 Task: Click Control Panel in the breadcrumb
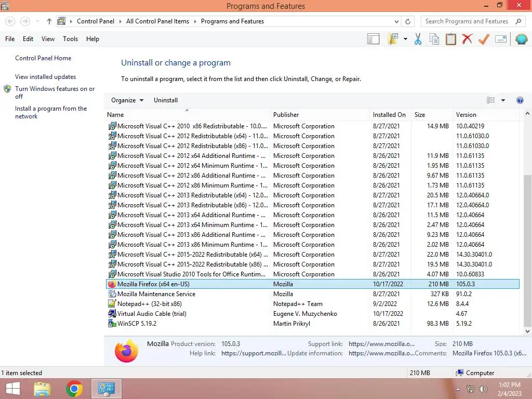(96, 21)
